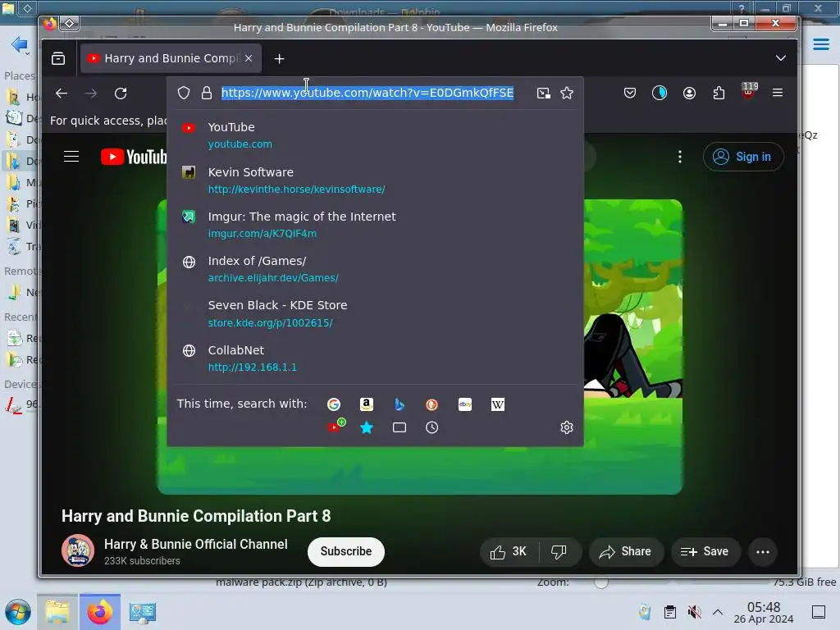Select the Index of /Games/ suggestion
This screenshot has height=630, width=840.
pyautogui.click(x=375, y=269)
